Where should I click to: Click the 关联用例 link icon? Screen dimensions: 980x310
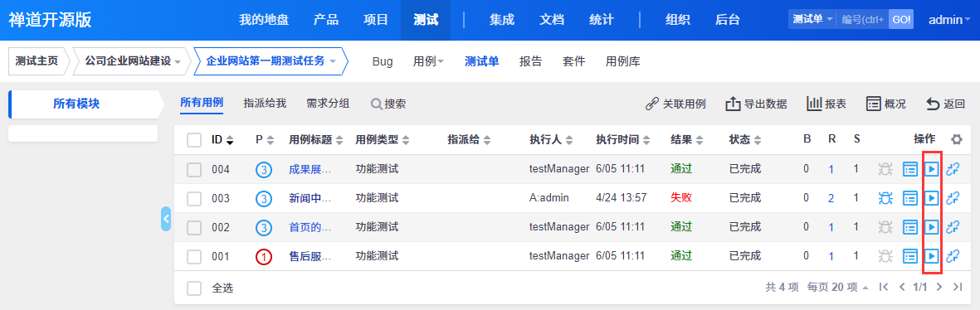click(675, 104)
